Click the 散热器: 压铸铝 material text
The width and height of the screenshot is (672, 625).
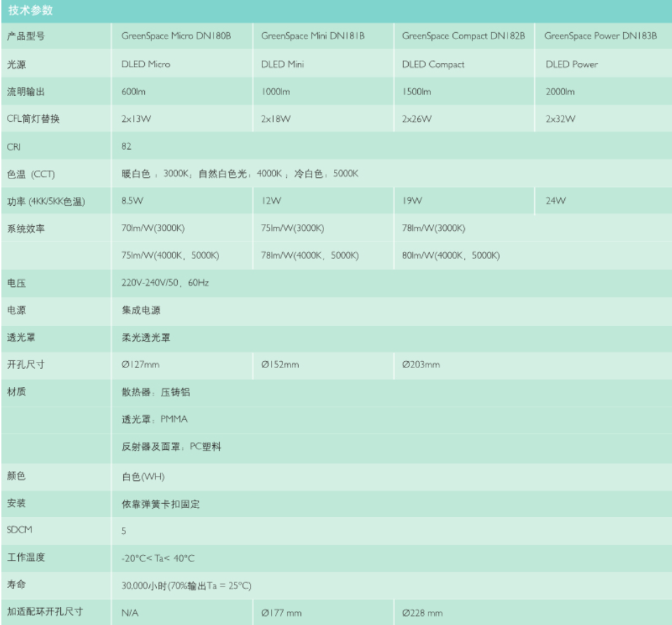coord(155,392)
